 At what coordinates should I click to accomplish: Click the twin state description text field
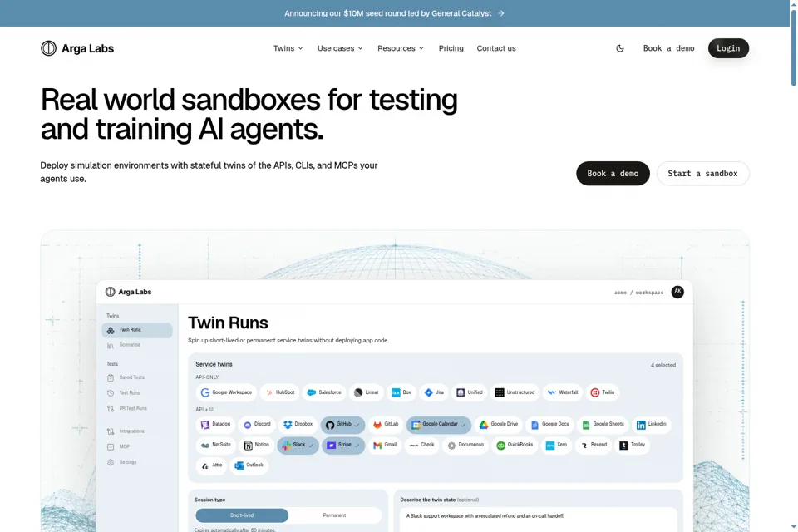[539, 520]
